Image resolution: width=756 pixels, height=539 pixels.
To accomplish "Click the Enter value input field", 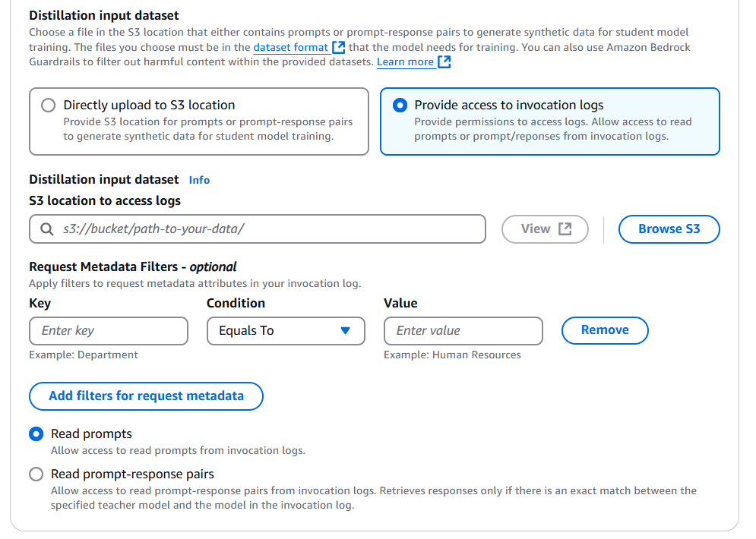I will (x=463, y=331).
